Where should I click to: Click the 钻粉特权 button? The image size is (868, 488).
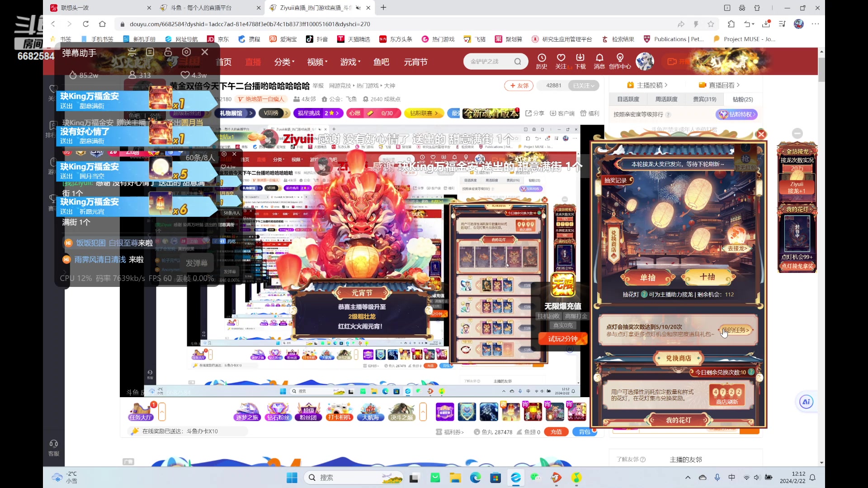click(x=736, y=114)
